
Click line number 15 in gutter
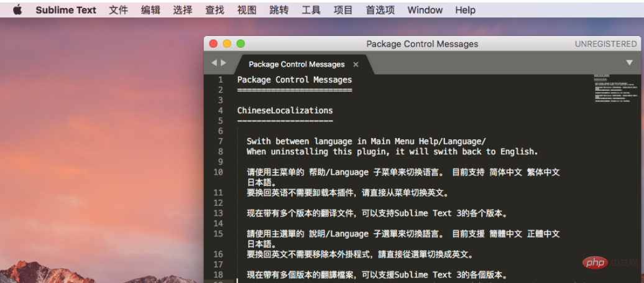tap(218, 234)
